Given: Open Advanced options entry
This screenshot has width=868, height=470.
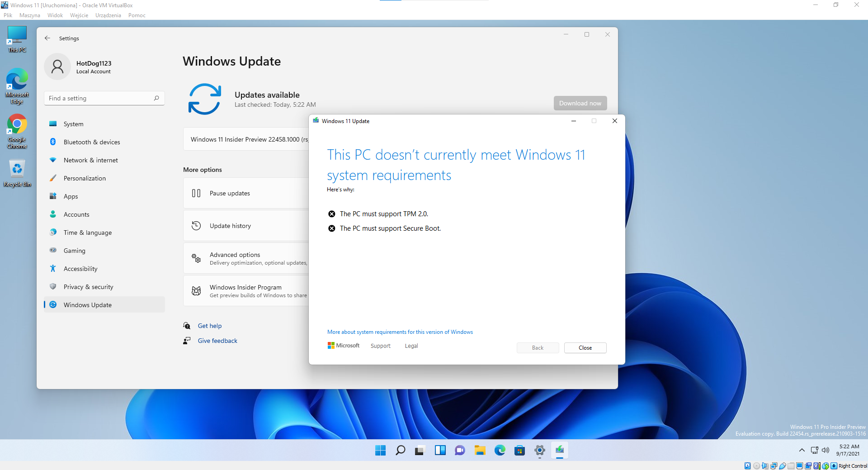Looking at the screenshot, I should coord(246,258).
